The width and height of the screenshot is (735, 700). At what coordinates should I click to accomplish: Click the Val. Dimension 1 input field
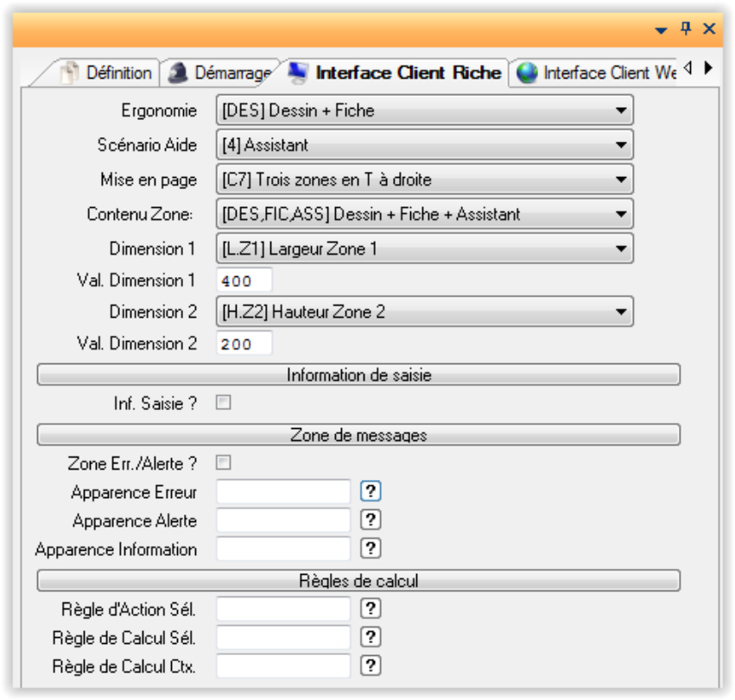click(244, 281)
